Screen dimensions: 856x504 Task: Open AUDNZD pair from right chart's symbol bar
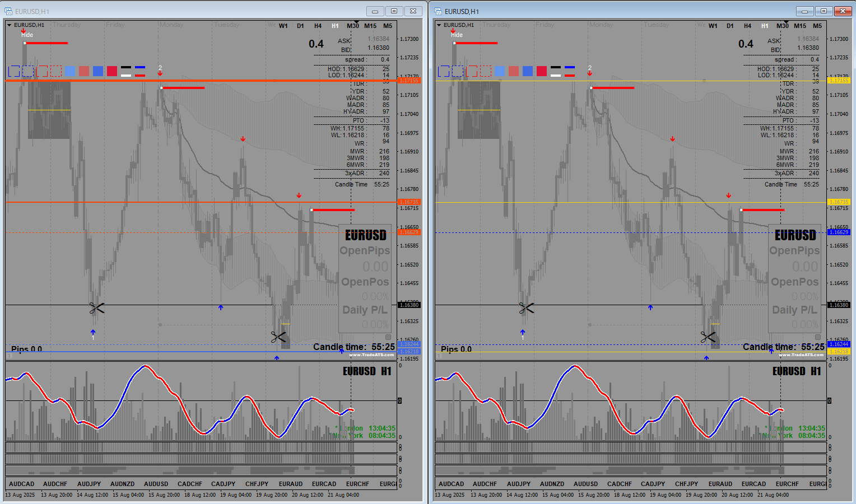click(x=552, y=484)
